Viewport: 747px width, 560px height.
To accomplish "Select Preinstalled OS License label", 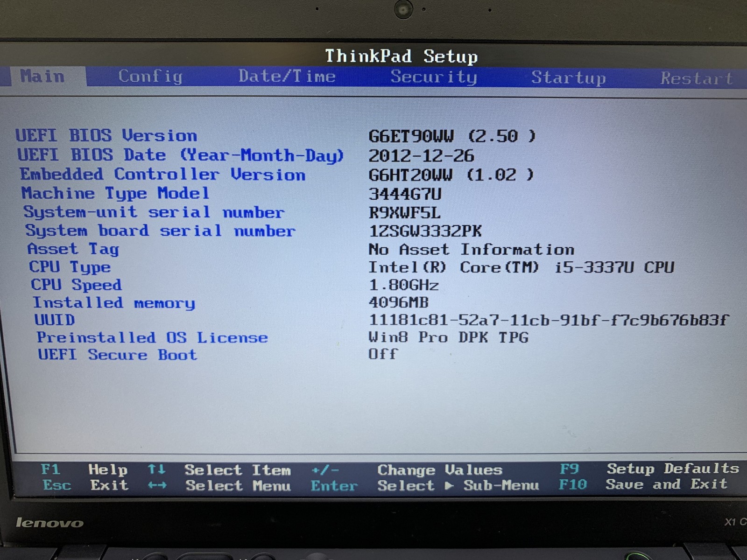I will [152, 337].
